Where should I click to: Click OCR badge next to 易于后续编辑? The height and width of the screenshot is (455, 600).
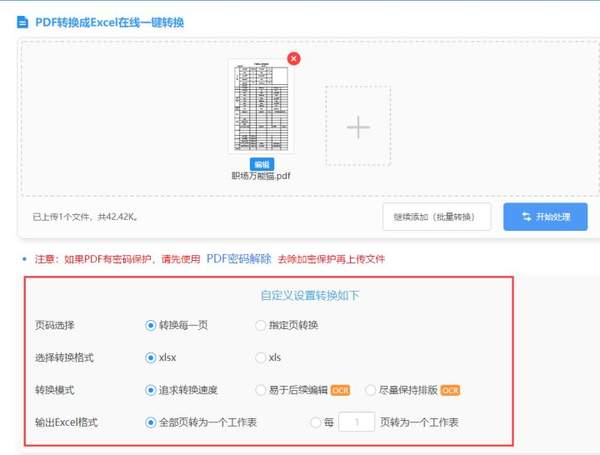point(340,390)
